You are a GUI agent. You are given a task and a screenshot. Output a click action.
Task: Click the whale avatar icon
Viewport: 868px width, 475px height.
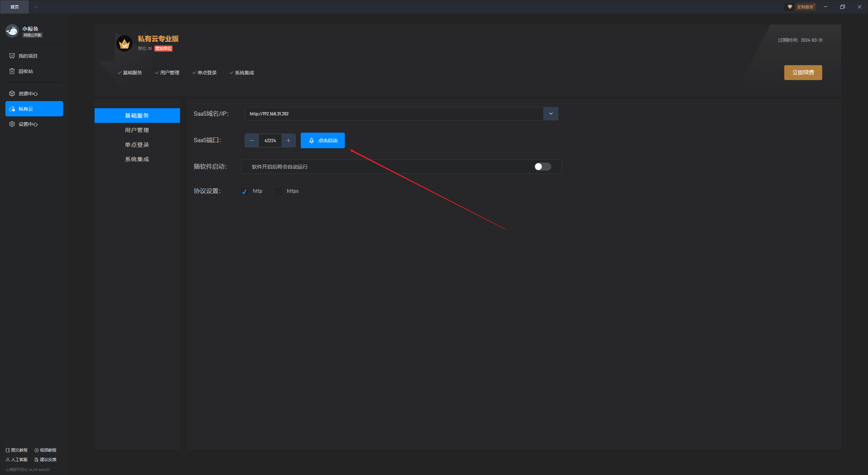click(12, 31)
